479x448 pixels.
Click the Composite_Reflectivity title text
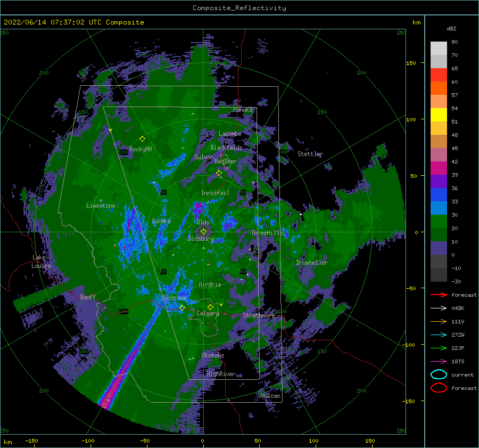pos(240,8)
